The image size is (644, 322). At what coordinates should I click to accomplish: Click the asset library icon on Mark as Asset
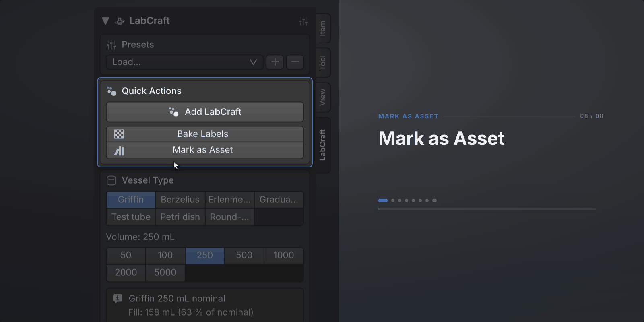click(119, 151)
